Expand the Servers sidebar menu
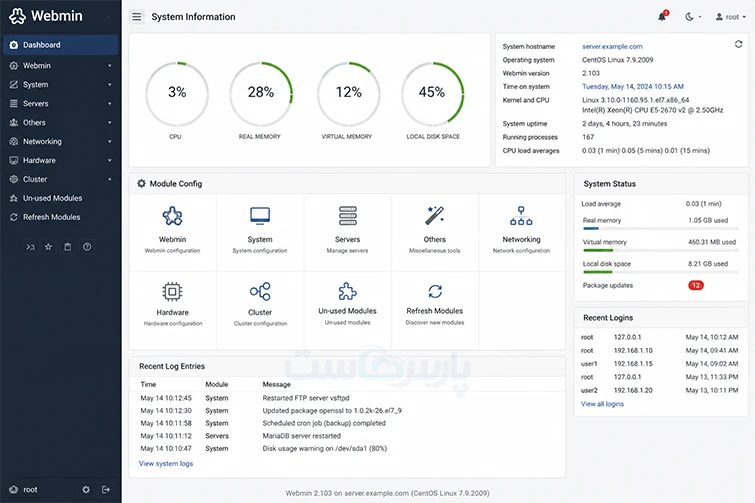 point(60,103)
